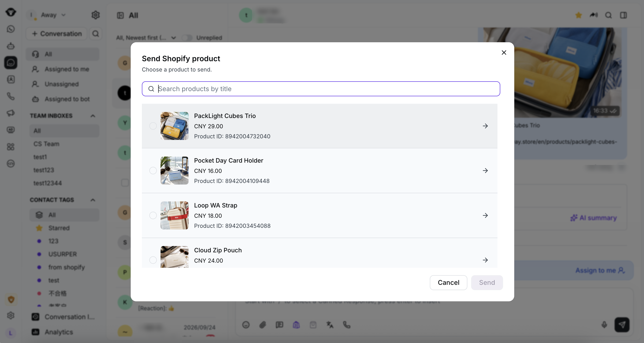Image resolution: width=644 pixels, height=343 pixels.
Task: Cancel the product selection dialog
Action: 448,283
